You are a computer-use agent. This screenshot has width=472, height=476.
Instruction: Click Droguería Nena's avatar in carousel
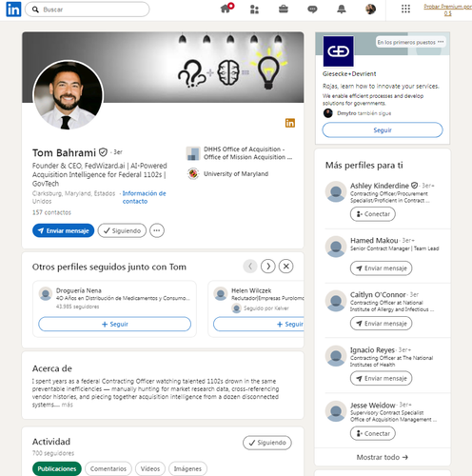(x=46, y=293)
